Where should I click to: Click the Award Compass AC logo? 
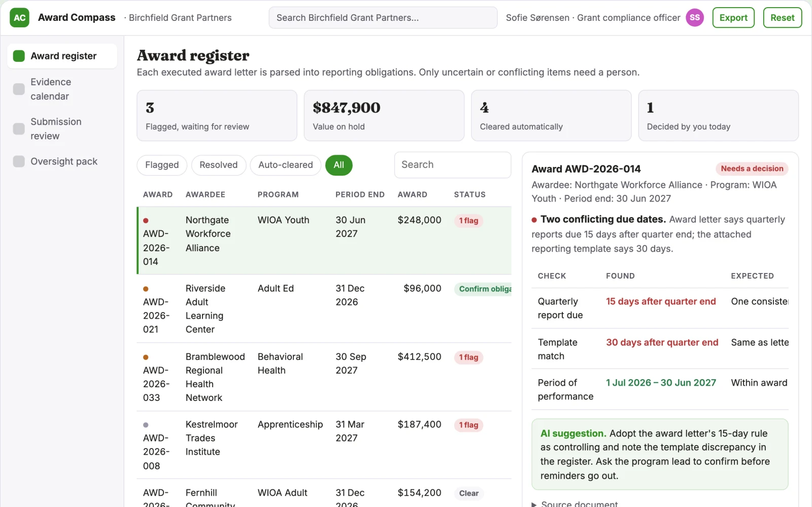19,18
